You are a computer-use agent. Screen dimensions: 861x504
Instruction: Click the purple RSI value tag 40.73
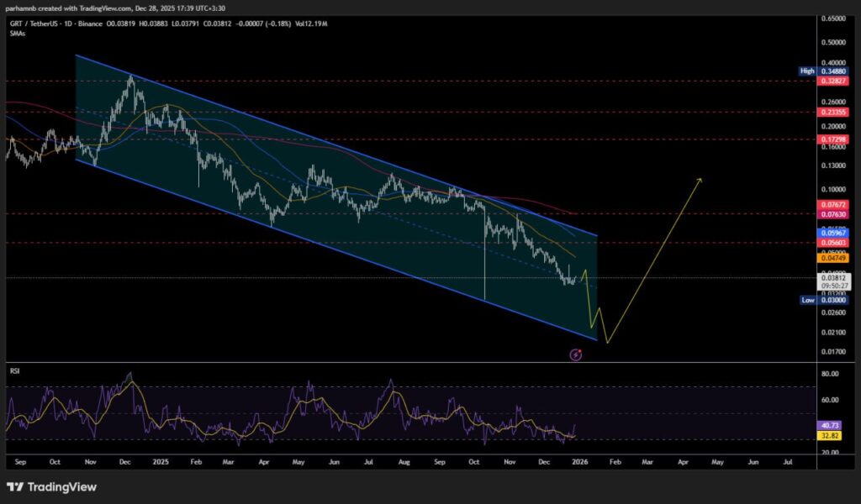tap(831, 427)
